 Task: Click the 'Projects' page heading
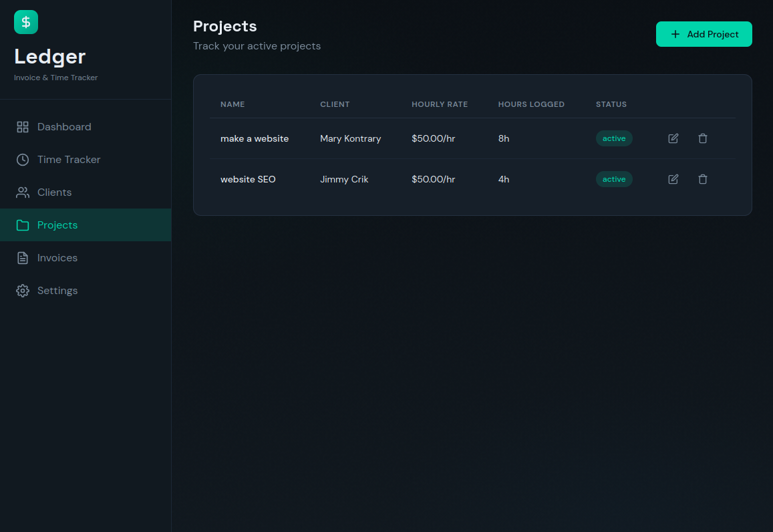224,27
